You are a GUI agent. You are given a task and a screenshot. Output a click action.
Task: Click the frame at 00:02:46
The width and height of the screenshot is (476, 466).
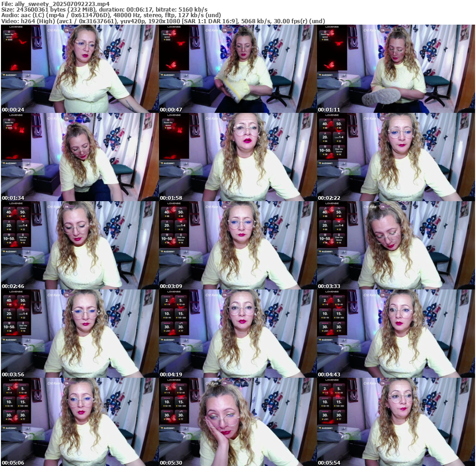[79, 245]
